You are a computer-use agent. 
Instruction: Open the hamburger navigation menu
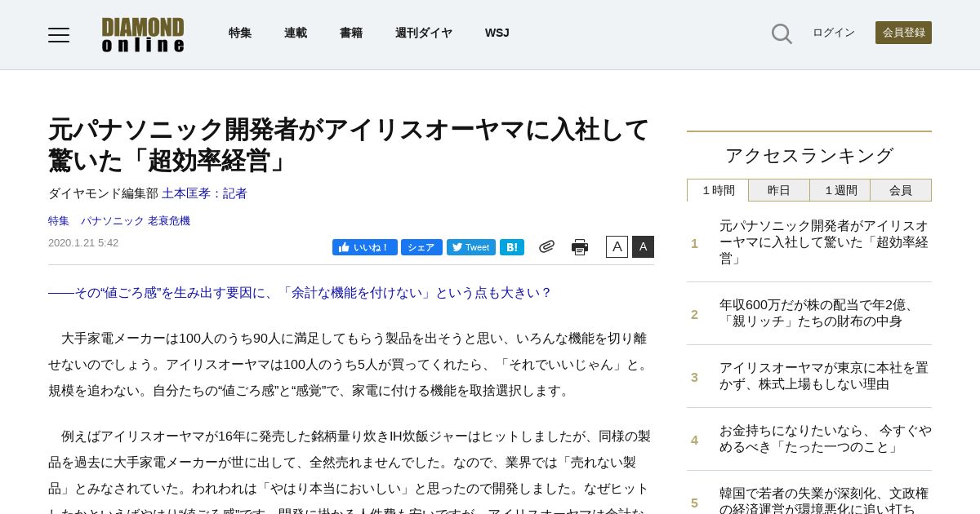pos(59,34)
